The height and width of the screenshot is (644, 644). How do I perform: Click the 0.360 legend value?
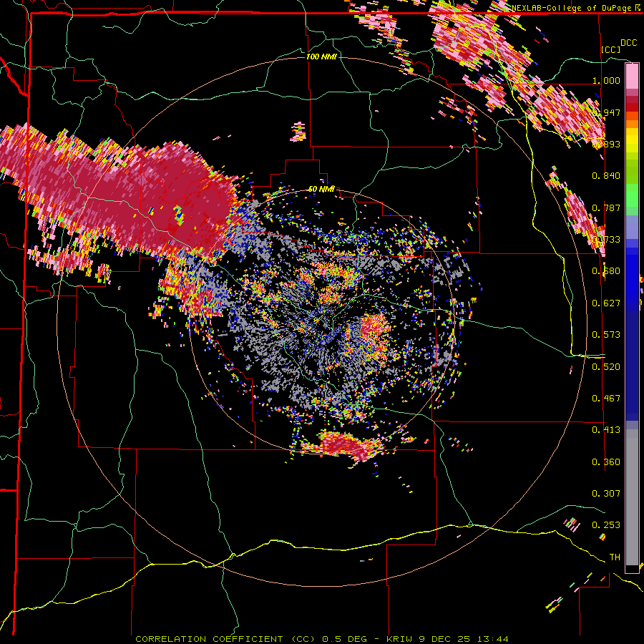606,462
